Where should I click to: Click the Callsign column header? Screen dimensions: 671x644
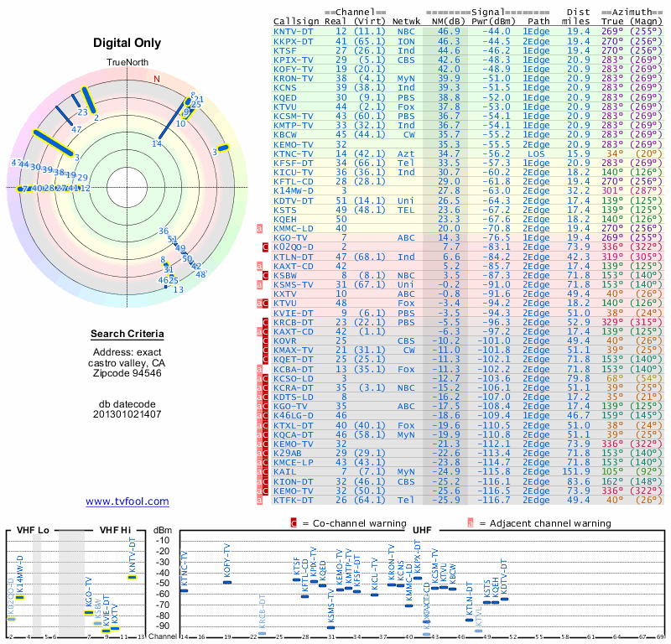pyautogui.click(x=296, y=22)
